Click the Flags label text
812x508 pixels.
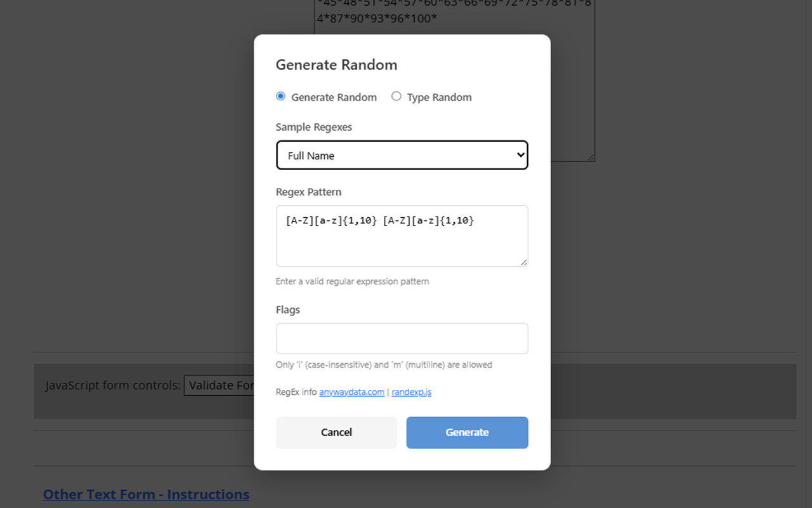[288, 310]
